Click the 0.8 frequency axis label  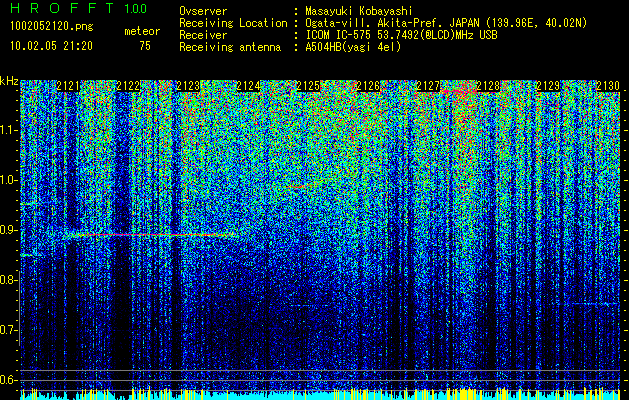[8, 280]
